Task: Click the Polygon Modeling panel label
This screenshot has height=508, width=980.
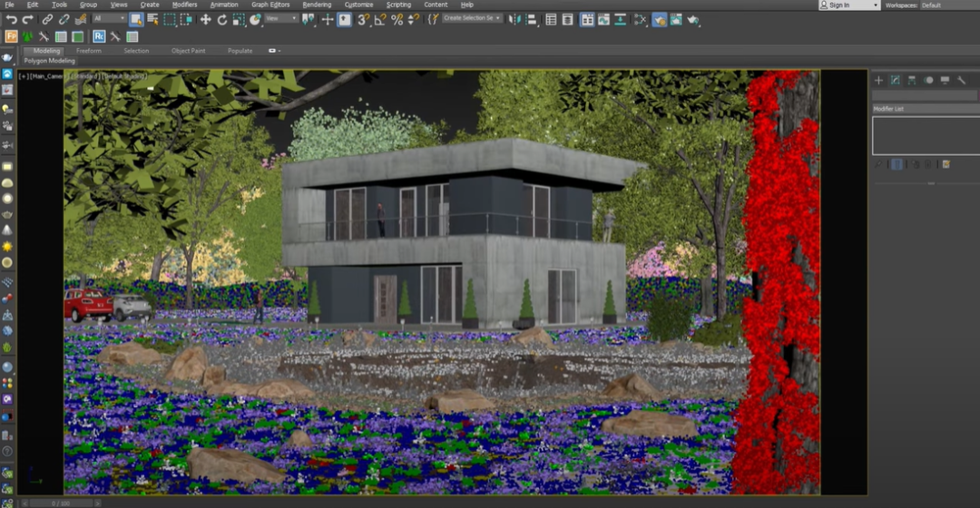Action: pos(50,61)
